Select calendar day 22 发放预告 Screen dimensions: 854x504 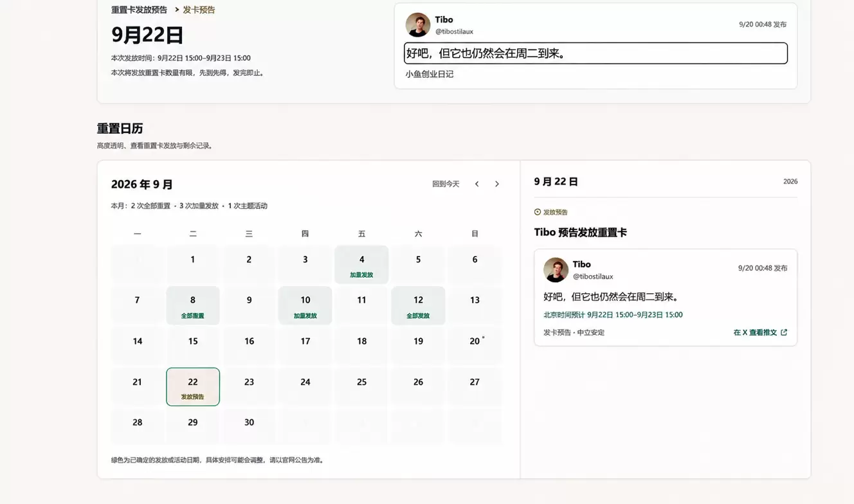[x=193, y=387]
